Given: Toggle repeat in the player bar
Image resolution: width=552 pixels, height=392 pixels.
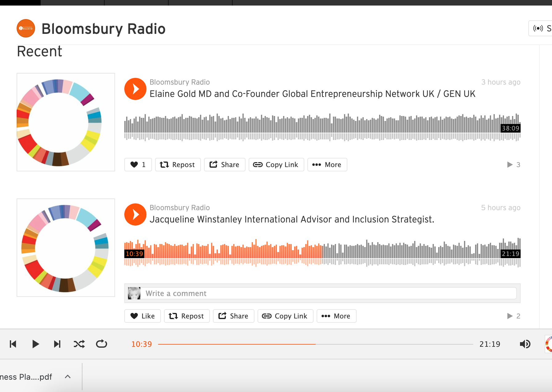Looking at the screenshot, I should [x=102, y=344].
